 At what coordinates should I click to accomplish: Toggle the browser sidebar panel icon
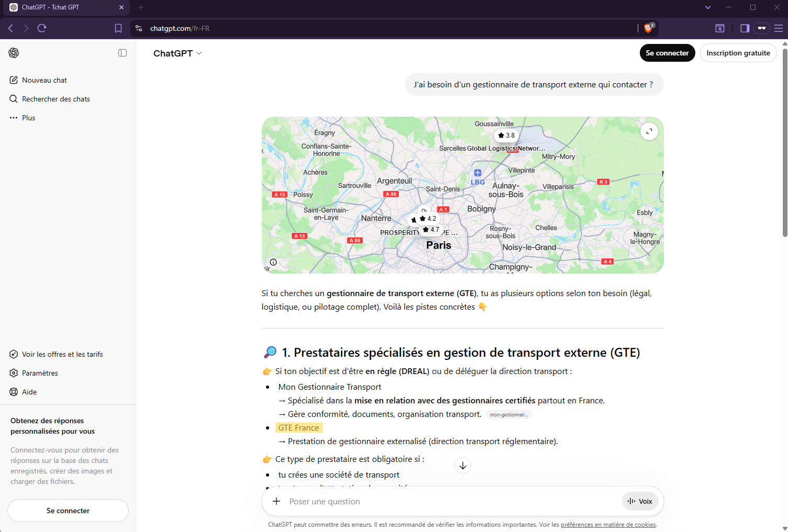pyautogui.click(x=745, y=28)
